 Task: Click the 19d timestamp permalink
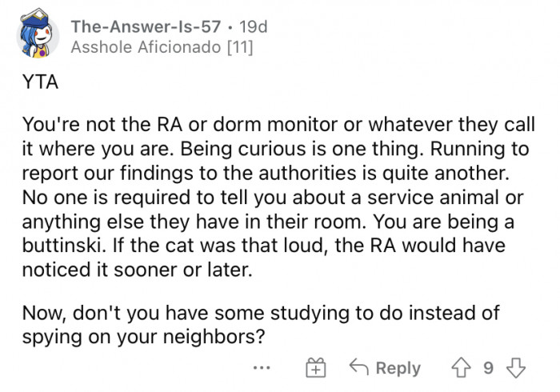point(254,27)
